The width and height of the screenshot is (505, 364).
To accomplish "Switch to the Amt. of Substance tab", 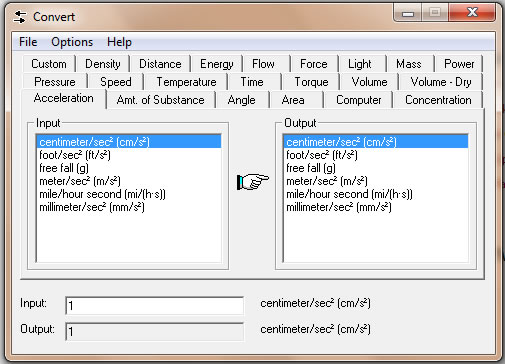I will pyautogui.click(x=161, y=100).
